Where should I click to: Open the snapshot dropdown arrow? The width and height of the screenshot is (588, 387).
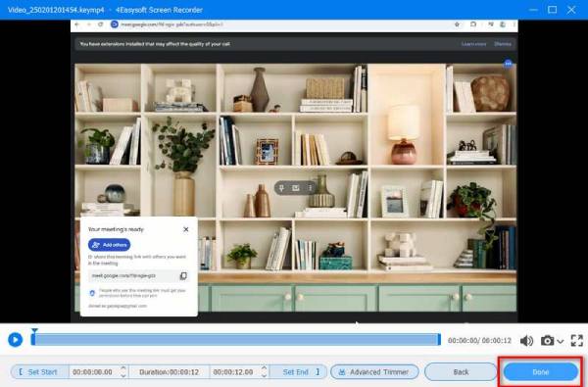point(561,341)
